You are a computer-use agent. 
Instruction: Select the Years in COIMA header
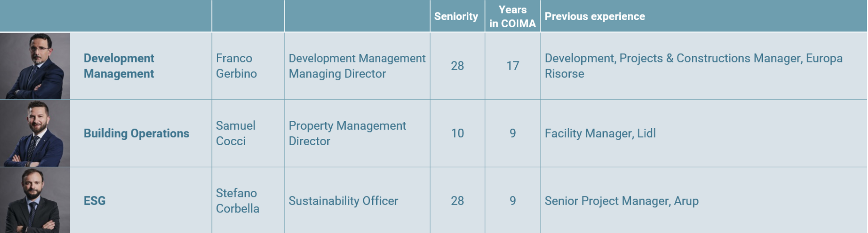pos(512,16)
